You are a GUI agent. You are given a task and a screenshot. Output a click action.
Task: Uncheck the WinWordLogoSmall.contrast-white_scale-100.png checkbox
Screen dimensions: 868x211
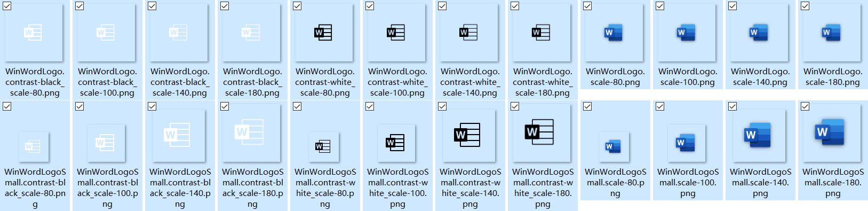pos(370,106)
